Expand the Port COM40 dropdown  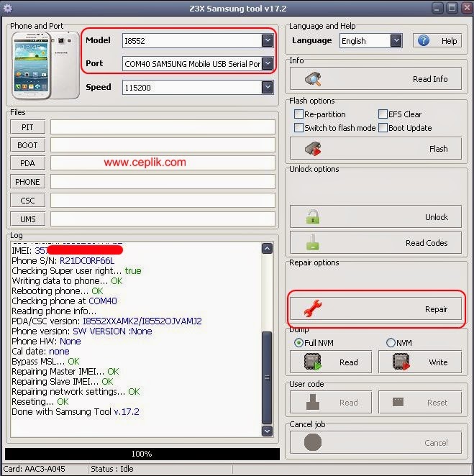coord(268,63)
